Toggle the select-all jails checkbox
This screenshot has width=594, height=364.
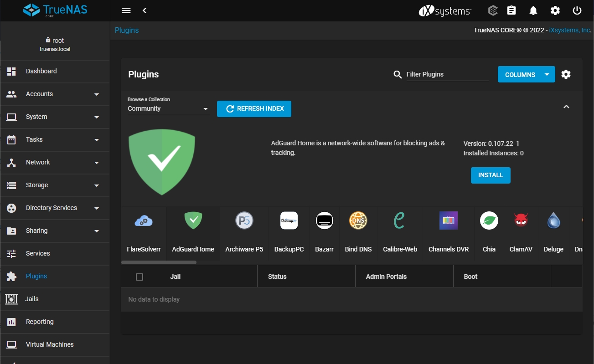click(139, 277)
